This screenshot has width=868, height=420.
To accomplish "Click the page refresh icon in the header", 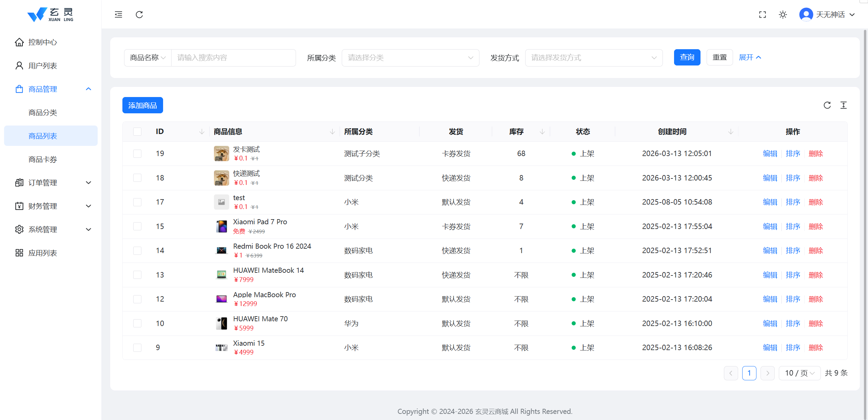I will pos(139,15).
